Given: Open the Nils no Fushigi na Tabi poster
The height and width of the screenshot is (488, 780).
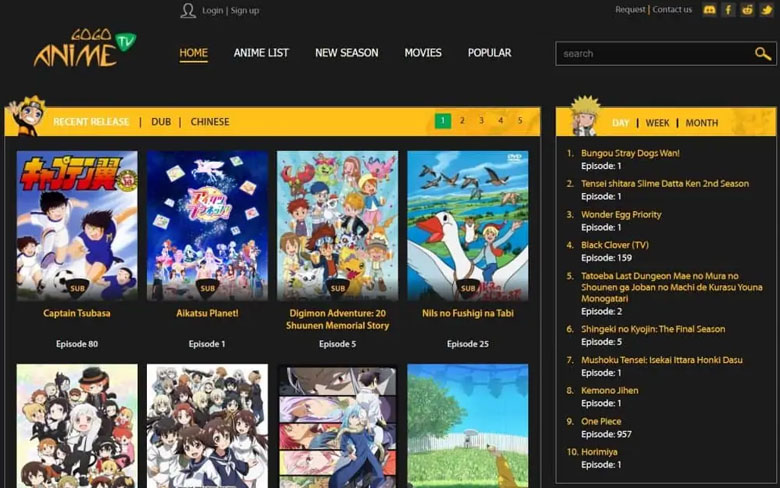Looking at the screenshot, I should click(x=468, y=226).
